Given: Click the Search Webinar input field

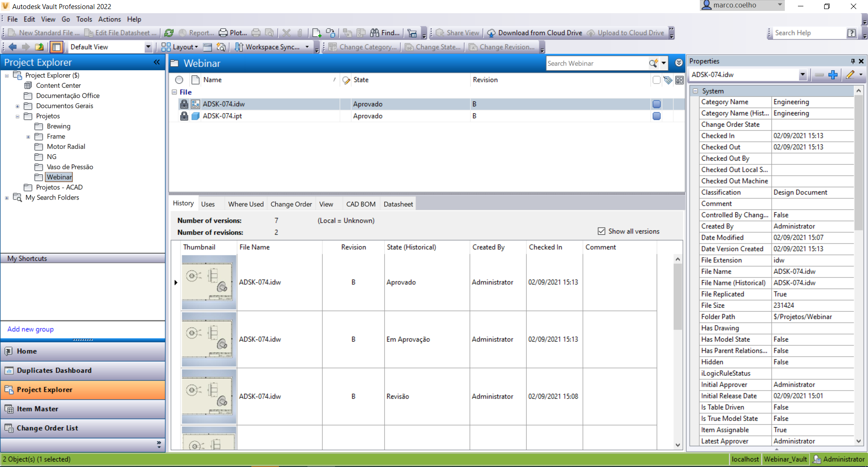Looking at the screenshot, I should (597, 63).
